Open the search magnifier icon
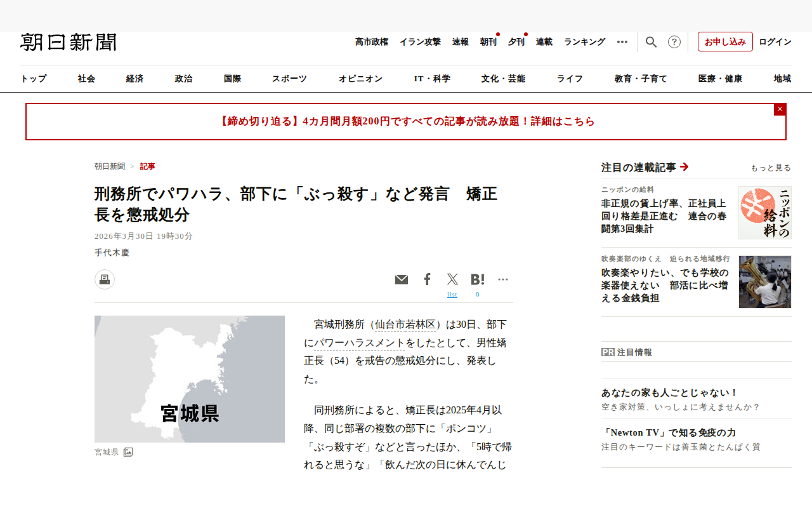The width and height of the screenshot is (812, 508). 651,42
